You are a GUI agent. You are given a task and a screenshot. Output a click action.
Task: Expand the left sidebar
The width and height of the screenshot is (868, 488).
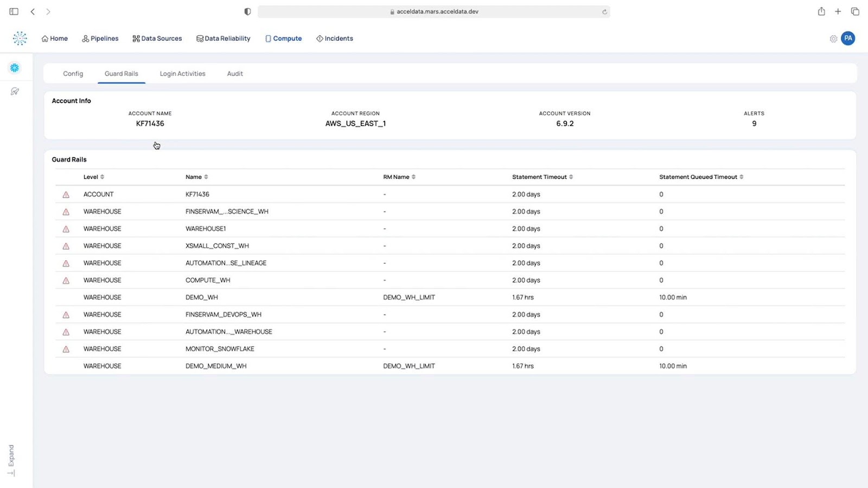click(11, 460)
